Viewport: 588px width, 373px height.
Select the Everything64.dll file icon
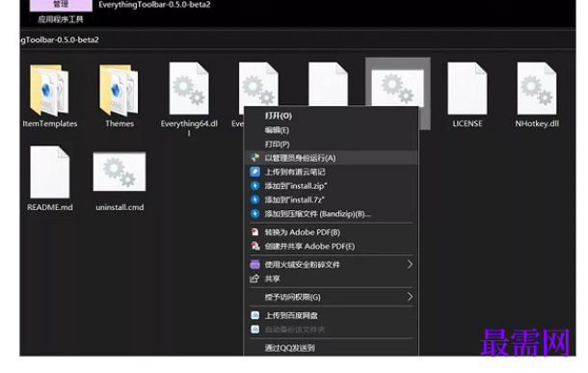[x=189, y=89]
